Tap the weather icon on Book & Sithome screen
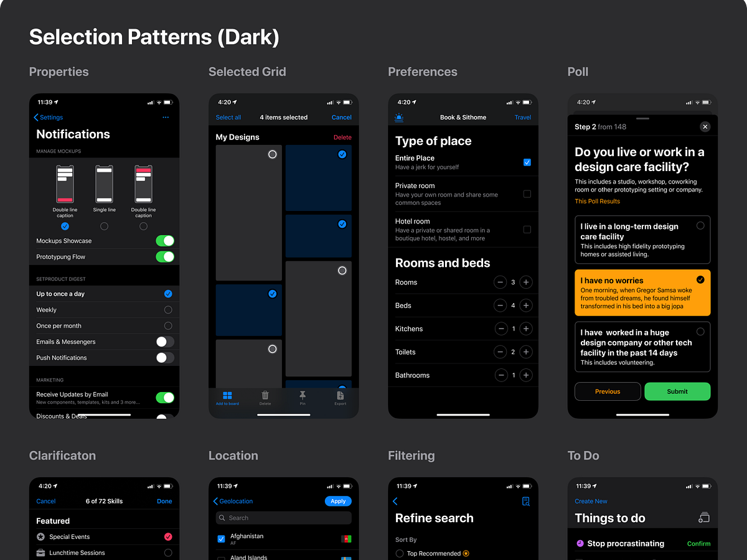The height and width of the screenshot is (560, 747). pyautogui.click(x=400, y=117)
